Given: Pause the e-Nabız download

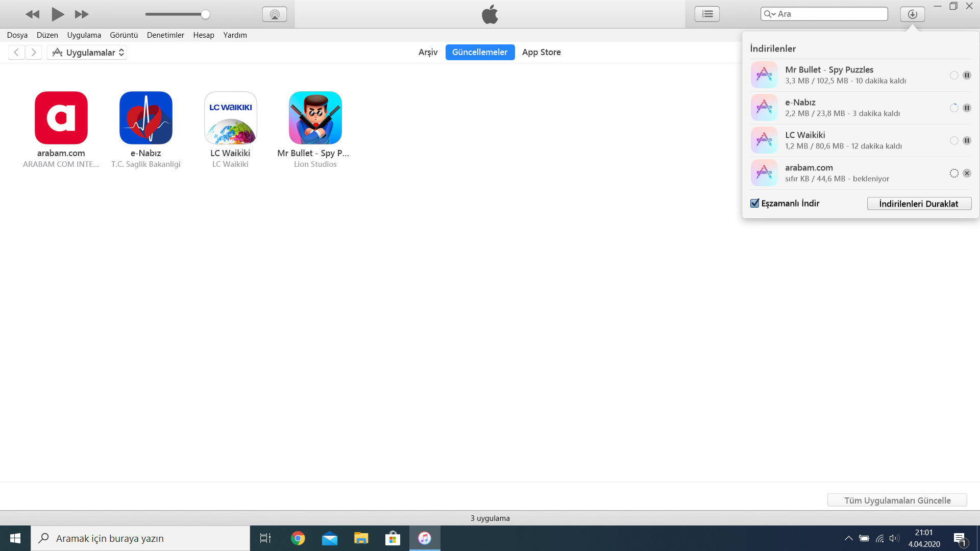Looking at the screenshot, I should [967, 108].
